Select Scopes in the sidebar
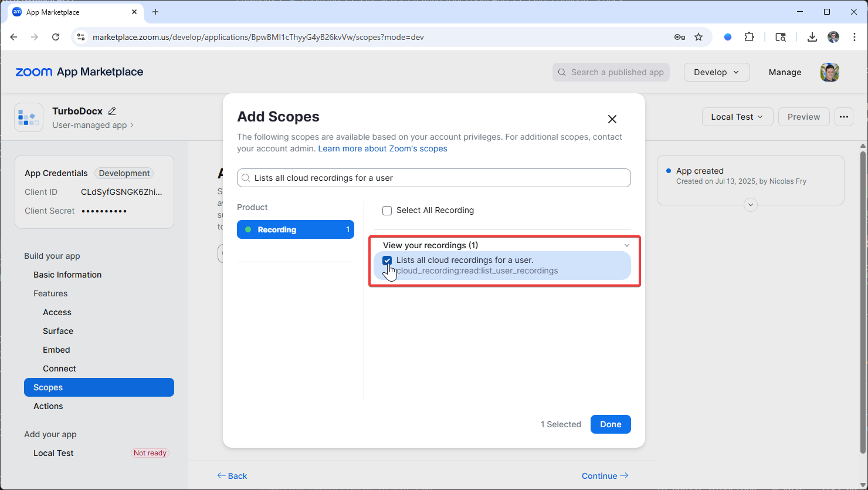This screenshot has width=868, height=490. coord(99,387)
